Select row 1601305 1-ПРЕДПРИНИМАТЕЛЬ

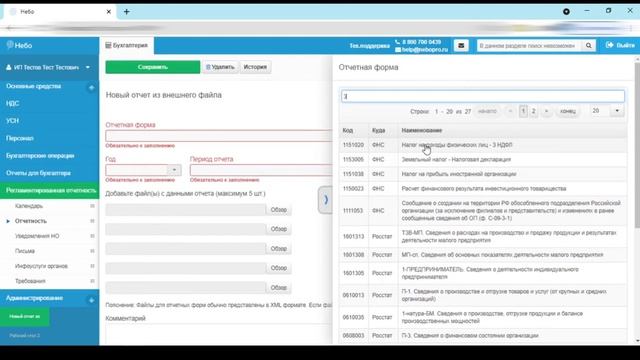483,273
